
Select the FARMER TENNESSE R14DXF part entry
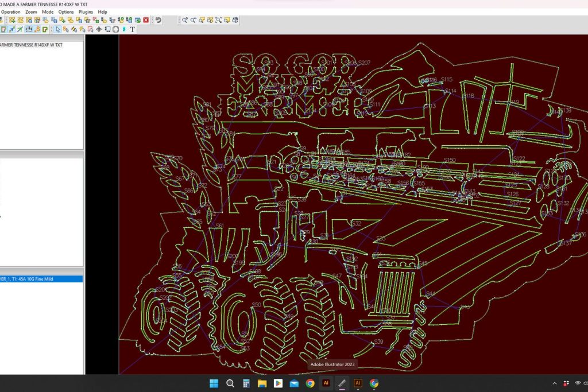pos(32,45)
